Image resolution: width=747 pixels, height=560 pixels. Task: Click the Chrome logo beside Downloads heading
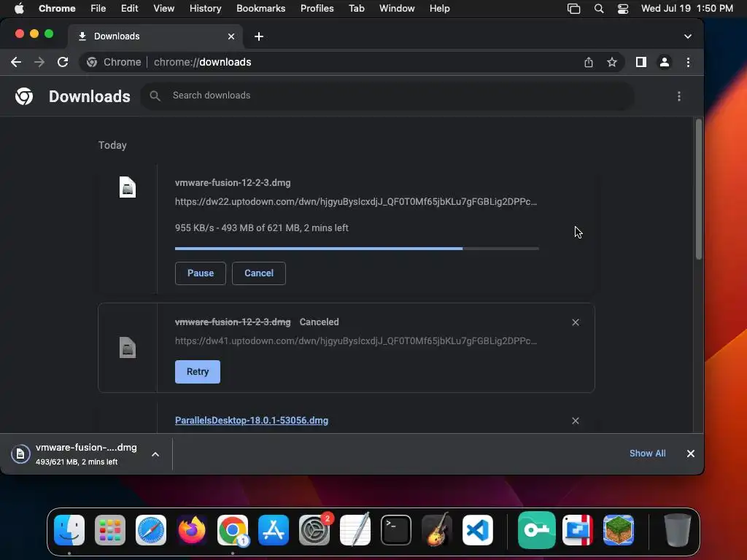(x=24, y=96)
